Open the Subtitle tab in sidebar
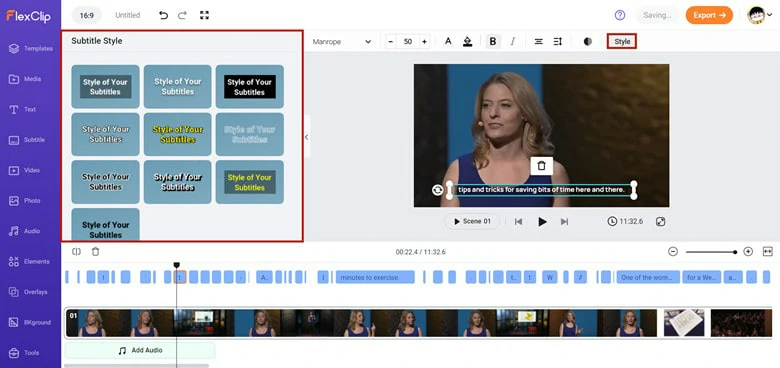 (30, 140)
